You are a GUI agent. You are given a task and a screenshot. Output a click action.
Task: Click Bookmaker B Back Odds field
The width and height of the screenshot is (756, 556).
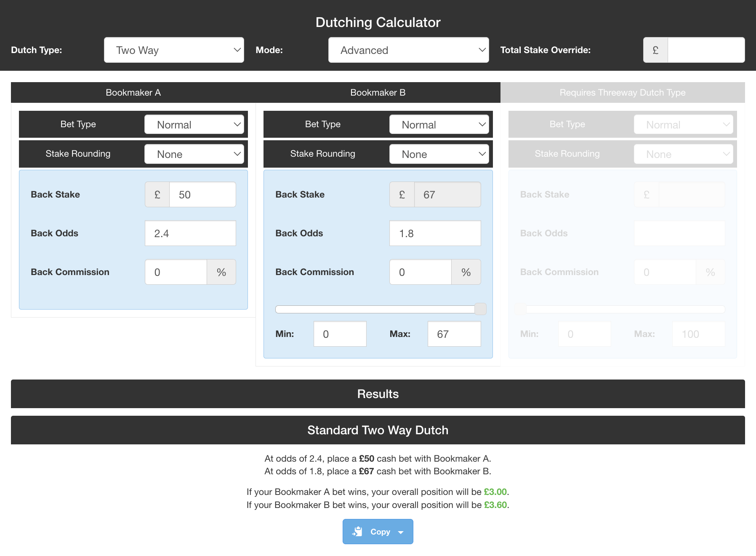tap(435, 233)
